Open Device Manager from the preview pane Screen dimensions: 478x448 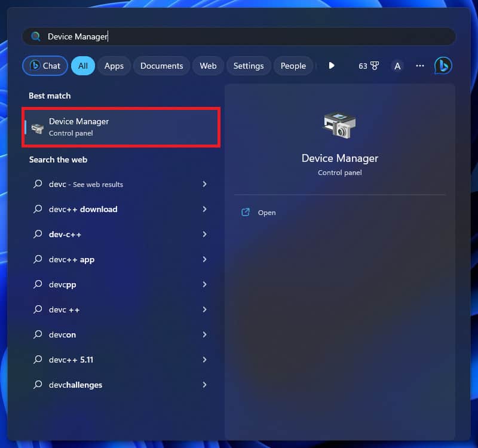pyautogui.click(x=266, y=213)
